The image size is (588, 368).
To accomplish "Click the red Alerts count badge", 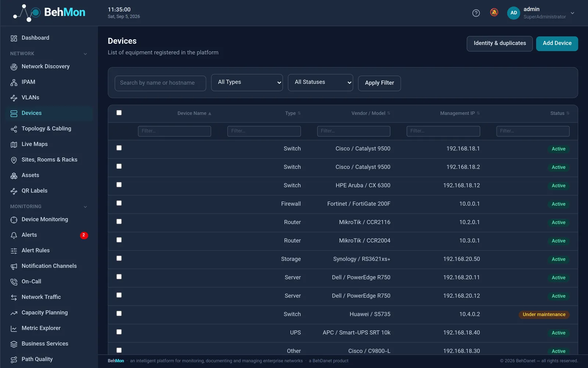I will [x=84, y=235].
